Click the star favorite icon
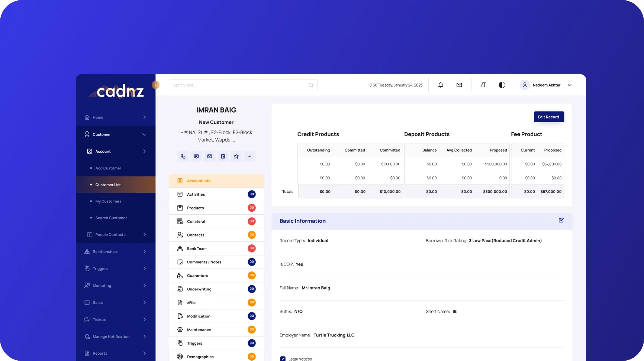The image size is (644, 361). [236, 156]
